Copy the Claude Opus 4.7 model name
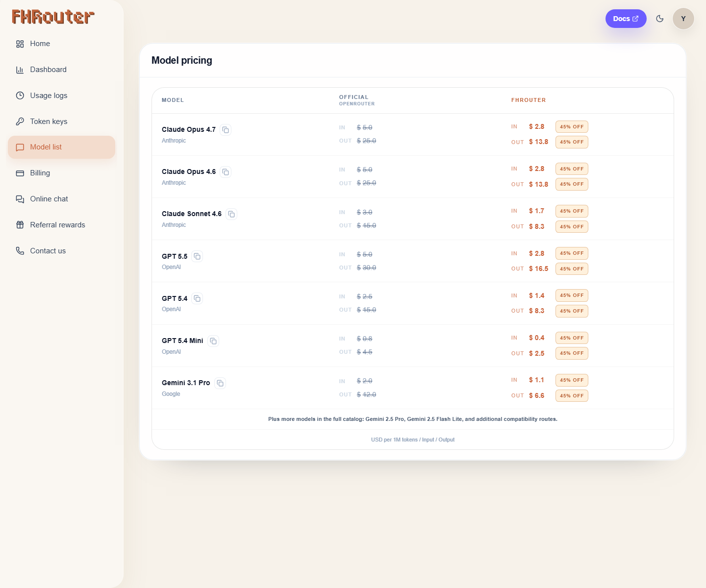 (226, 130)
